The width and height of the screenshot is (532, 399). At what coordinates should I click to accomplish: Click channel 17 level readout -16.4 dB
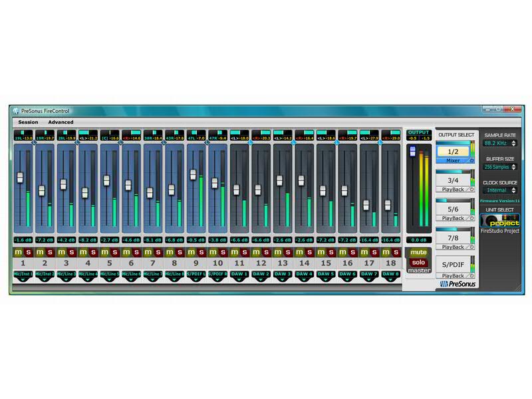point(369,240)
